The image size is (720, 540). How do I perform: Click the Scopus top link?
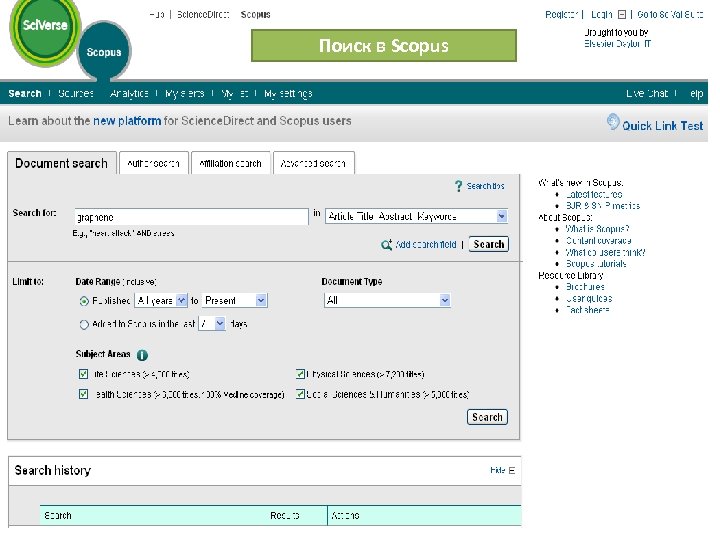255,15
